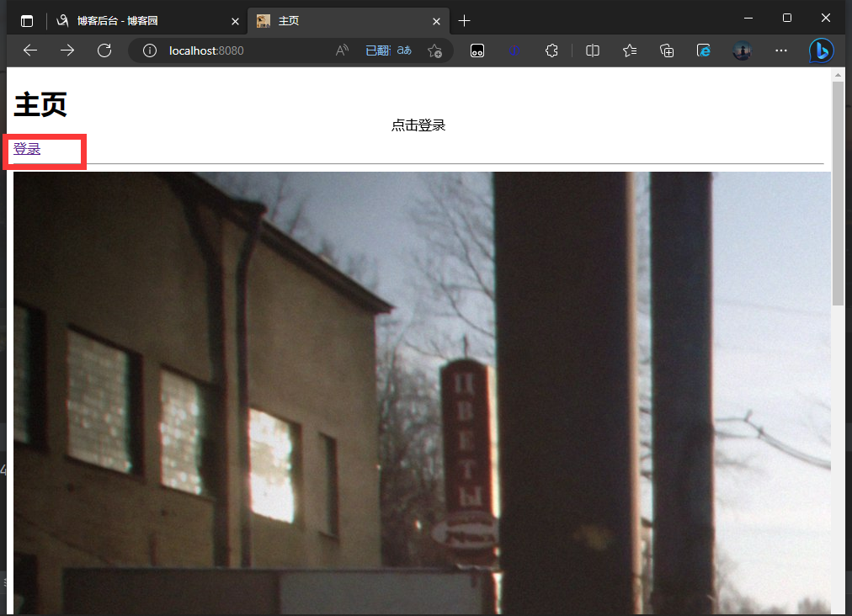The width and height of the screenshot is (852, 616).
Task: Add this page to favorites star
Action: [434, 50]
